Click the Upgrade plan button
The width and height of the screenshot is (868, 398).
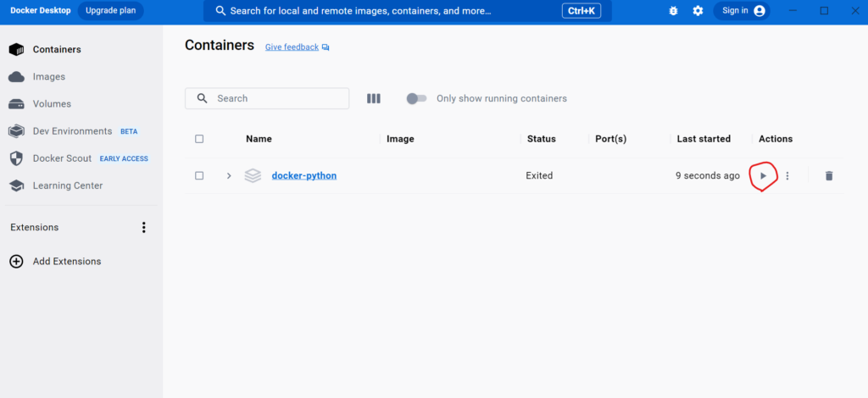[x=111, y=10]
